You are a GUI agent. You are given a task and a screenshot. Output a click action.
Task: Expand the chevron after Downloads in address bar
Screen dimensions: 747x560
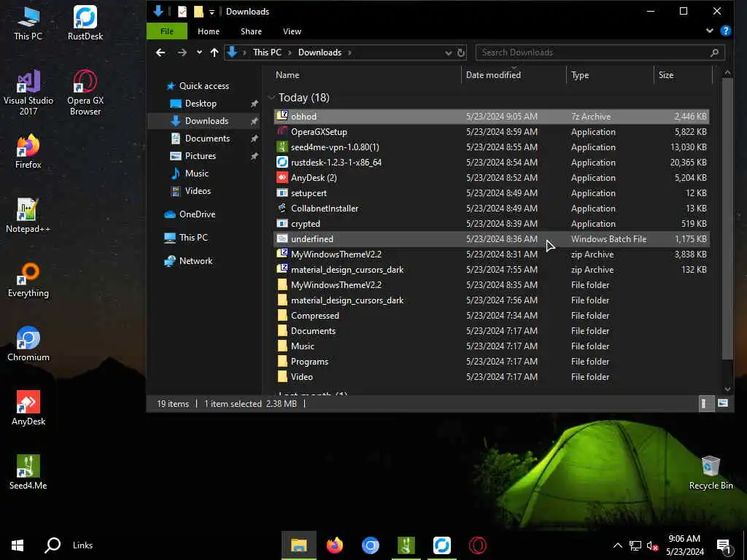349,52
